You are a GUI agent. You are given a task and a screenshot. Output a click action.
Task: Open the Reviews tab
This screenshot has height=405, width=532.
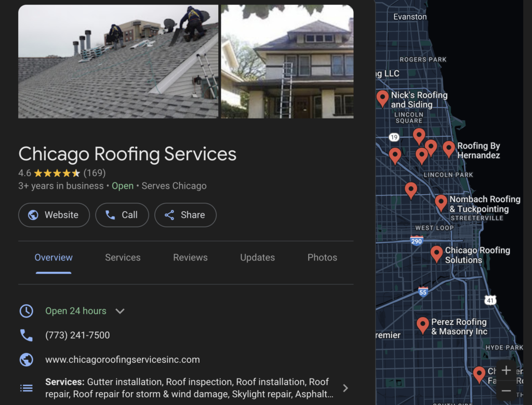[x=190, y=258]
